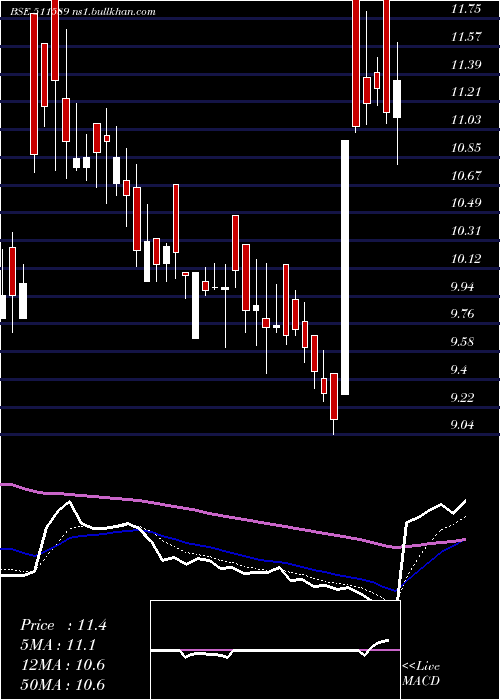This screenshot has height=700, width=500.
Task: Select the 11.39 price axis label
Action: click(x=466, y=65)
